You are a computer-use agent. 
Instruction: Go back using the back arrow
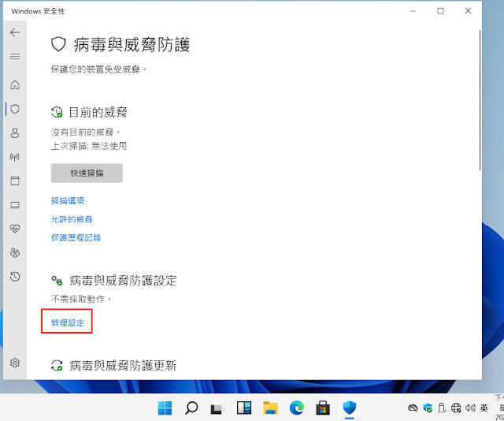coord(15,32)
